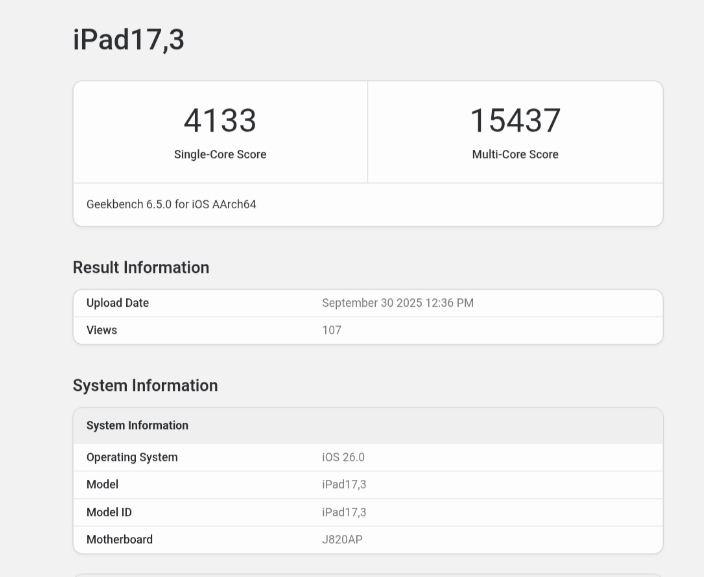704x577 pixels.
Task: Select the iOS 26.0 operating system value
Action: click(343, 457)
